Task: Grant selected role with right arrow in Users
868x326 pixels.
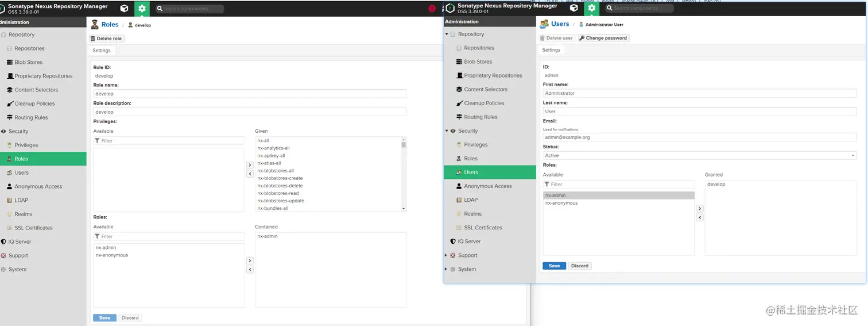Action: pos(699,209)
